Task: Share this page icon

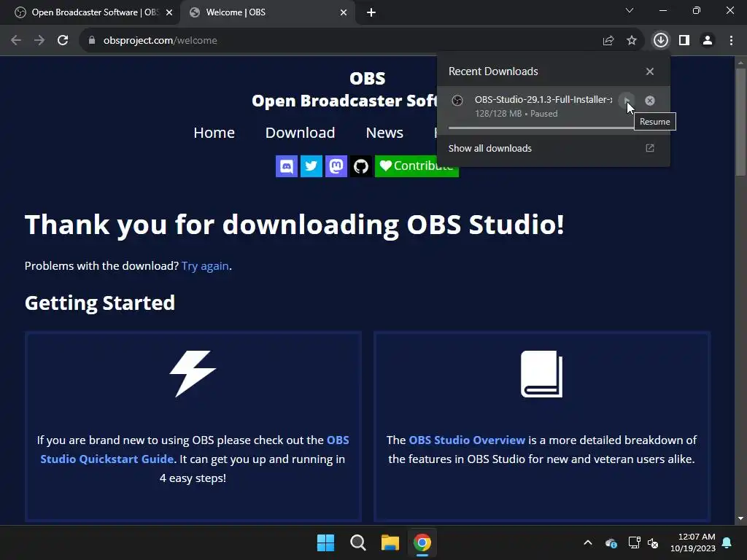Action: click(608, 41)
